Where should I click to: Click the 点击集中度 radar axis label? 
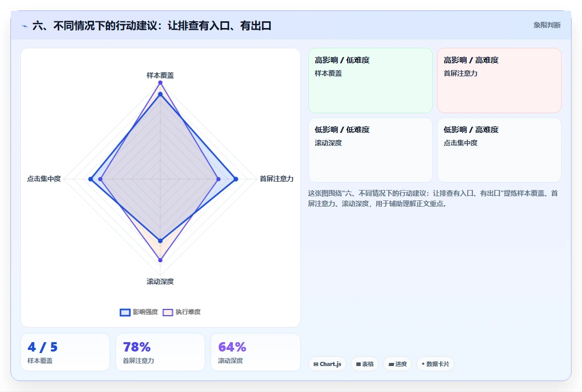pyautogui.click(x=44, y=179)
